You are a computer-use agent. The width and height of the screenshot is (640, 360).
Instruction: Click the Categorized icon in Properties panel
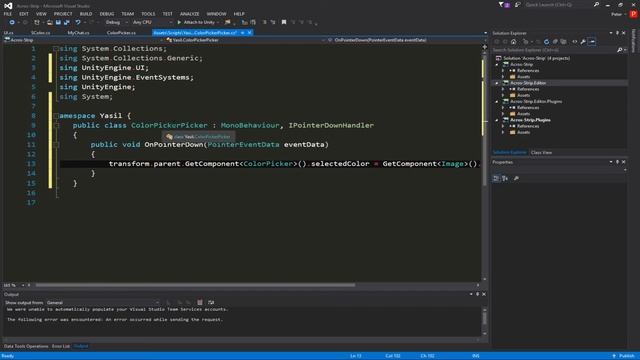click(496, 178)
